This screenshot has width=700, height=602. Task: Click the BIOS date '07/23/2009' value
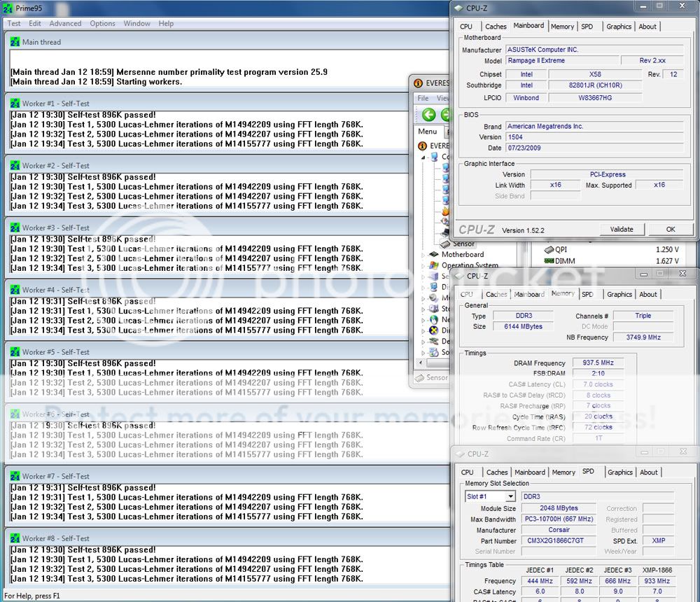524,148
